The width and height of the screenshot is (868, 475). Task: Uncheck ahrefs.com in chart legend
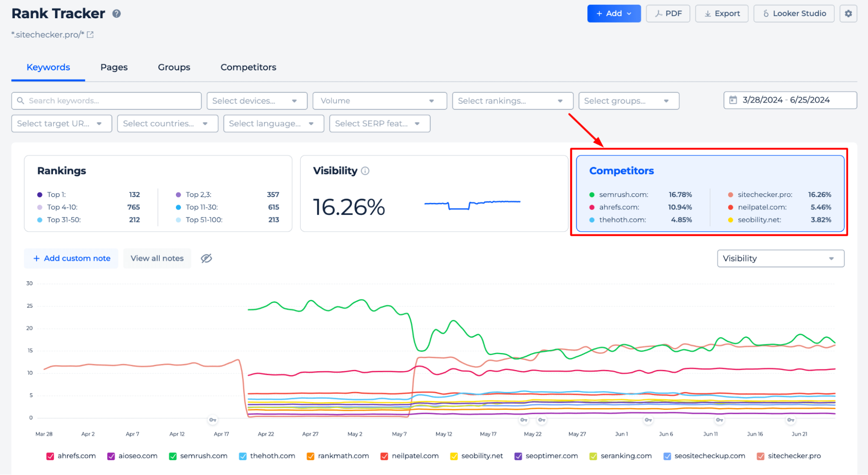click(x=50, y=456)
